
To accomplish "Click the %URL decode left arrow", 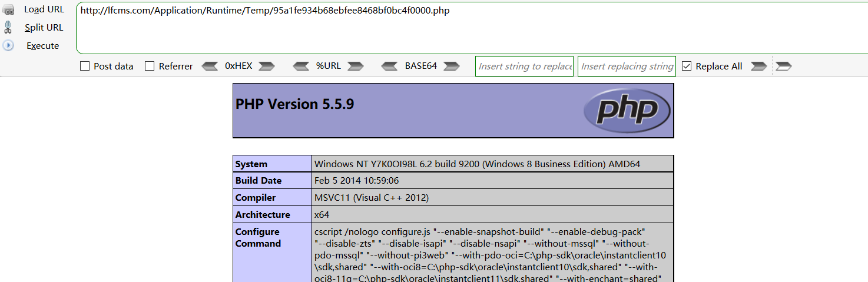I will pos(301,66).
